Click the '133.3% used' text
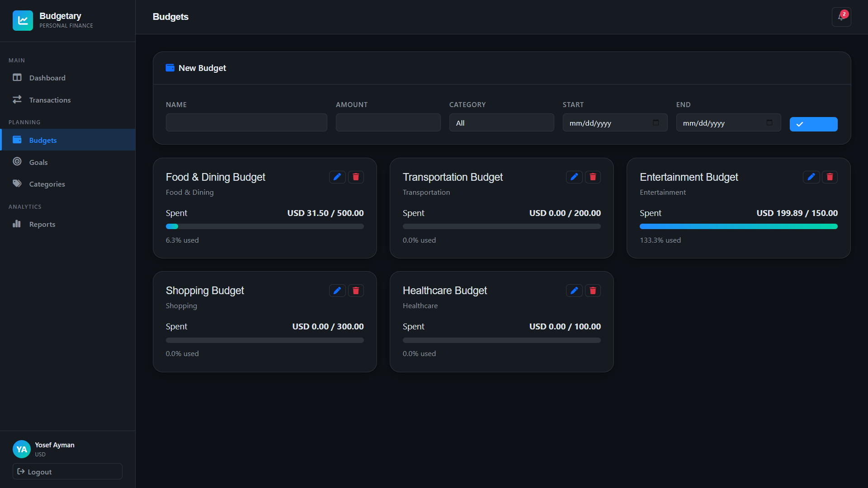Image resolution: width=868 pixels, height=488 pixels. [660, 240]
